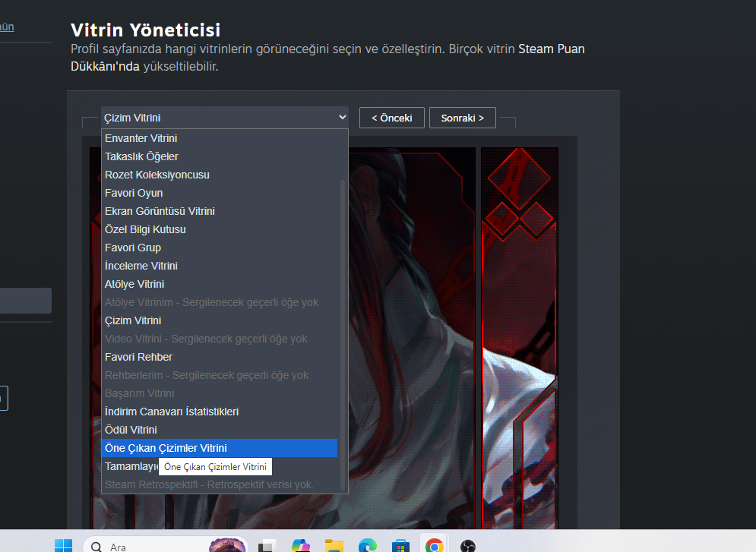The height and width of the screenshot is (552, 756).
Task: Open the Copilot taskbar icon
Action: (x=301, y=546)
